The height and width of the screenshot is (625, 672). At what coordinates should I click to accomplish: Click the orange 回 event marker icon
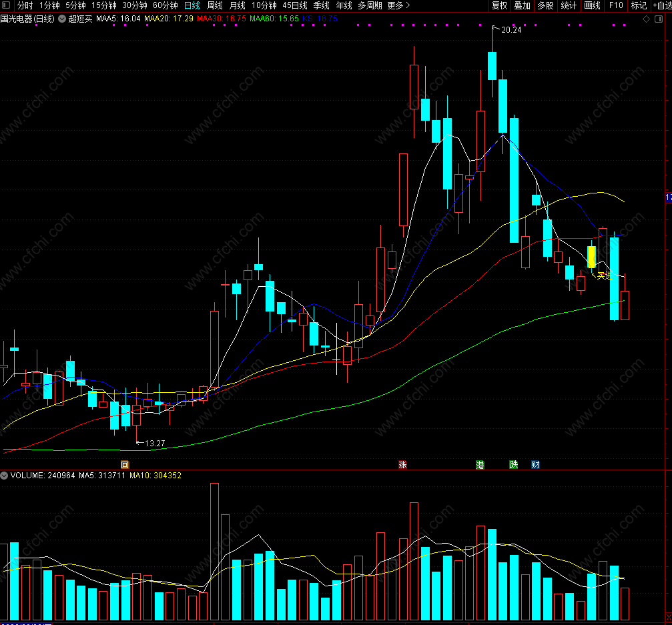[125, 465]
